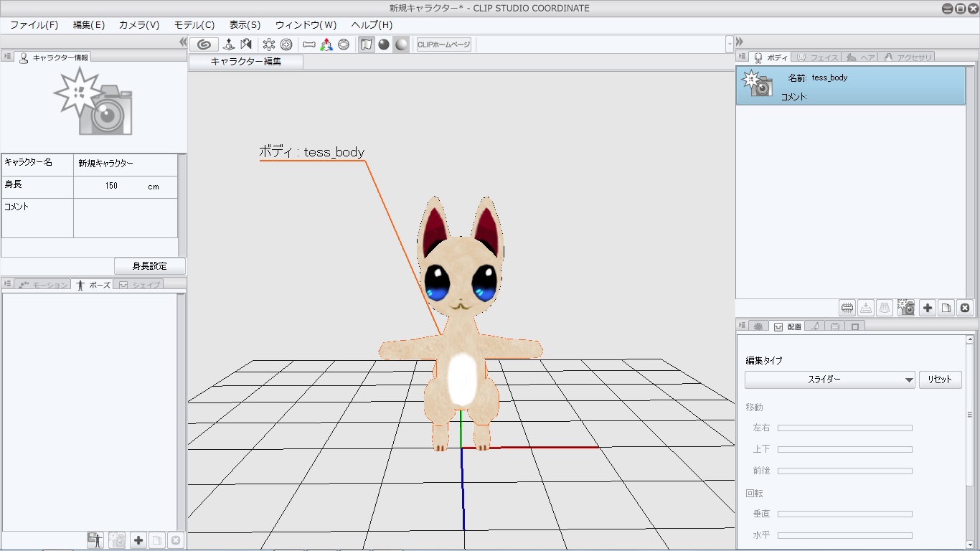980x551 pixels.
Task: Click the bone display icon in toolbar
Action: pos(309,44)
